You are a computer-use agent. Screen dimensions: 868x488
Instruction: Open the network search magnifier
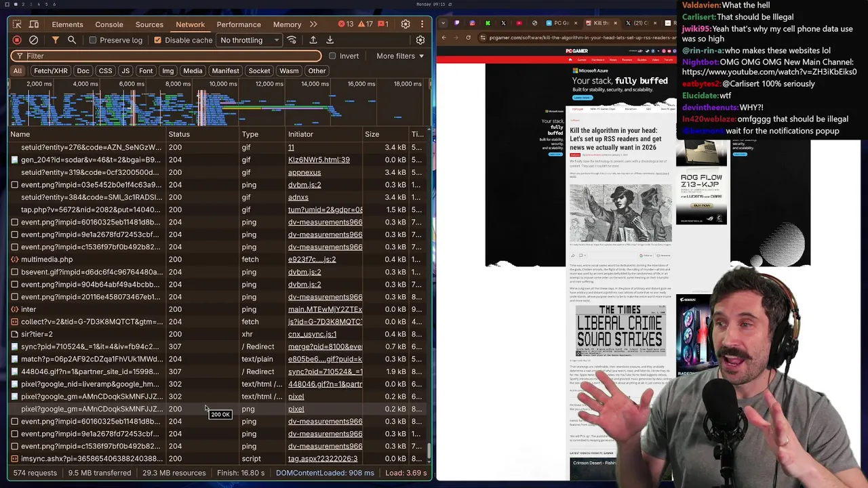(x=72, y=40)
